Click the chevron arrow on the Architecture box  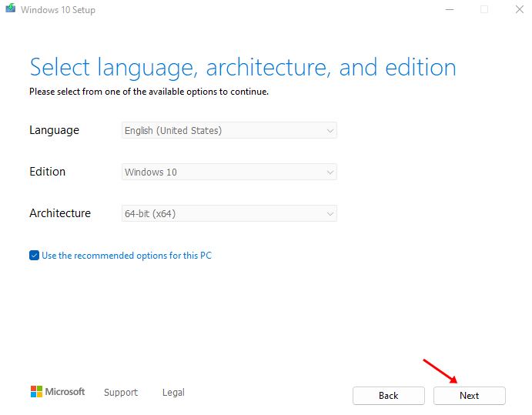click(x=330, y=214)
